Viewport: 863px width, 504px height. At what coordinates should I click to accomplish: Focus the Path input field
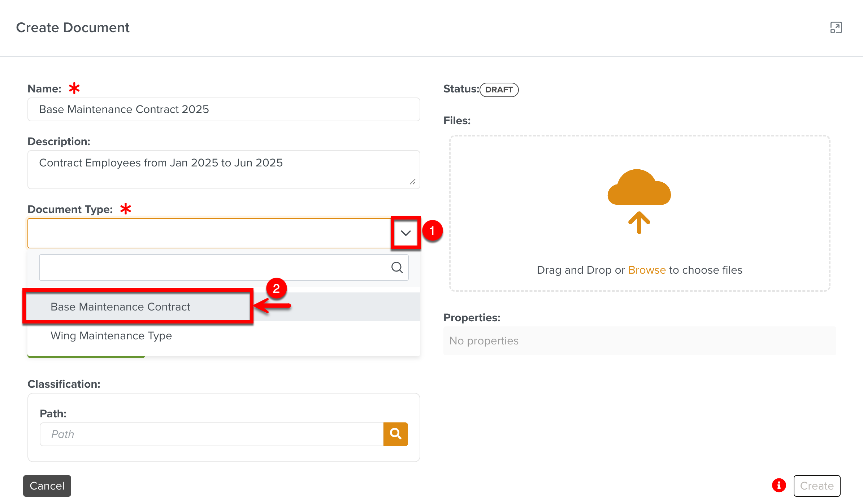coord(211,434)
